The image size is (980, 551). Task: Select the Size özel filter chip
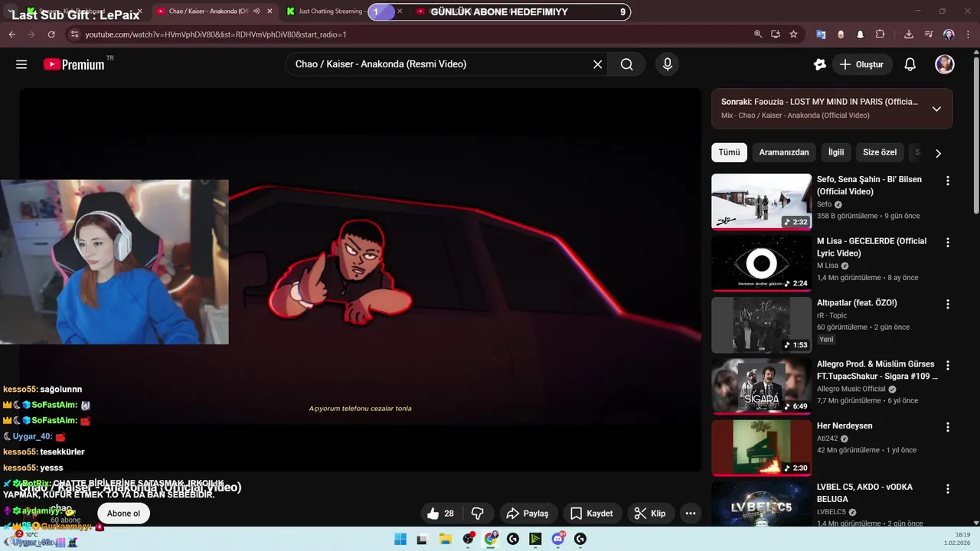coord(880,152)
